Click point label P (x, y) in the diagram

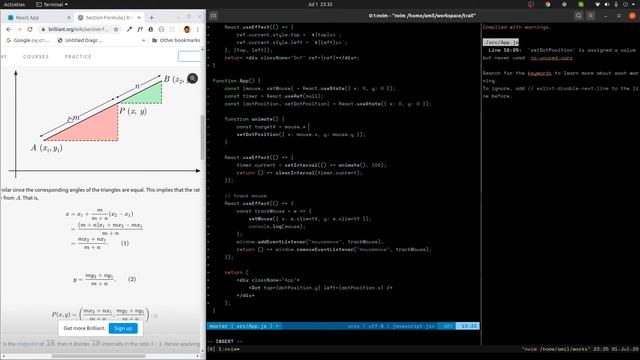[133, 111]
